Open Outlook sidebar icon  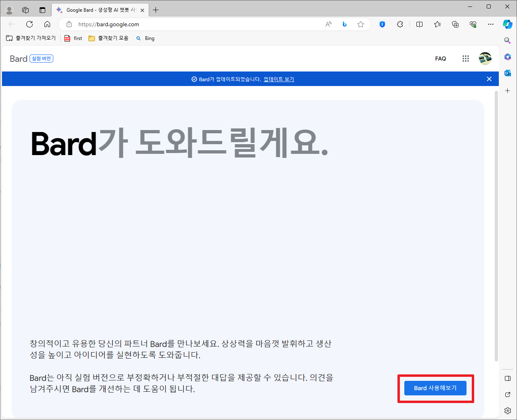pyautogui.click(x=508, y=73)
